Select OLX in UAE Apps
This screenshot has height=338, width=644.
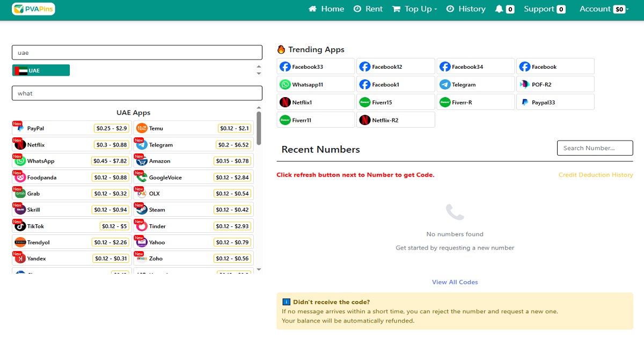[x=194, y=194]
